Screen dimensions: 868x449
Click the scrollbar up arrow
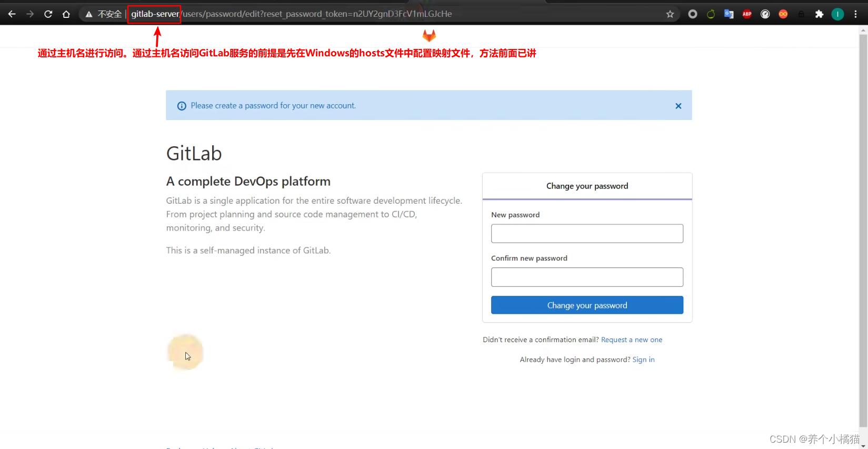click(863, 30)
